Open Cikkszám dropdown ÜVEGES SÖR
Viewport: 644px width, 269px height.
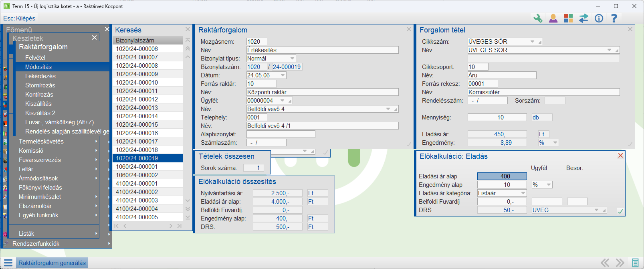533,42
